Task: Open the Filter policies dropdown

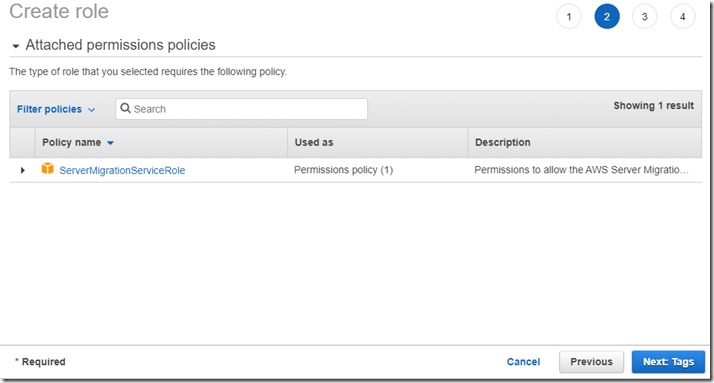Action: tap(56, 109)
